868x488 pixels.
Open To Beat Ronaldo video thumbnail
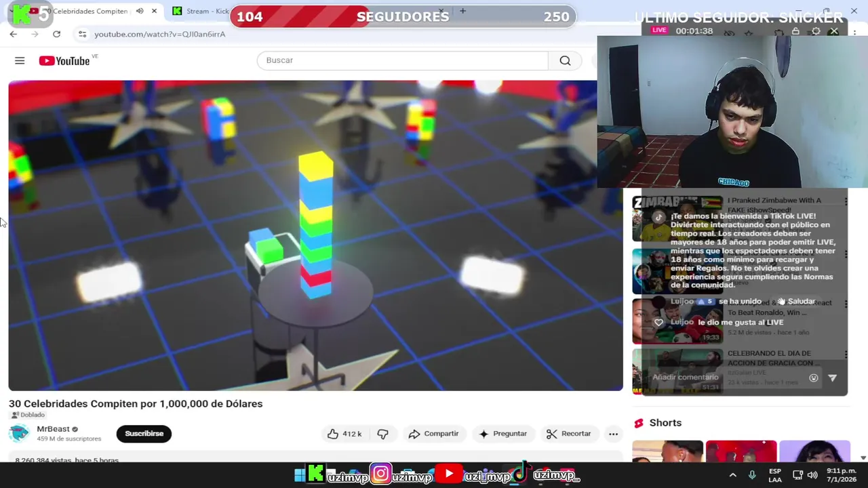point(677,321)
